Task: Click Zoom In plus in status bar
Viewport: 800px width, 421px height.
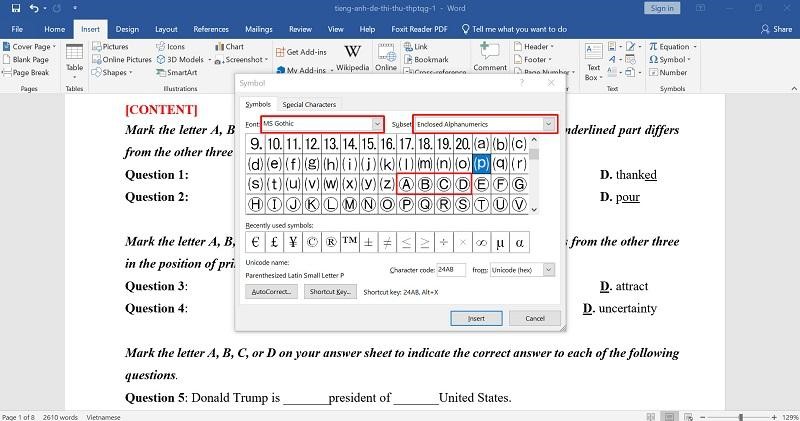Action: pos(774,417)
